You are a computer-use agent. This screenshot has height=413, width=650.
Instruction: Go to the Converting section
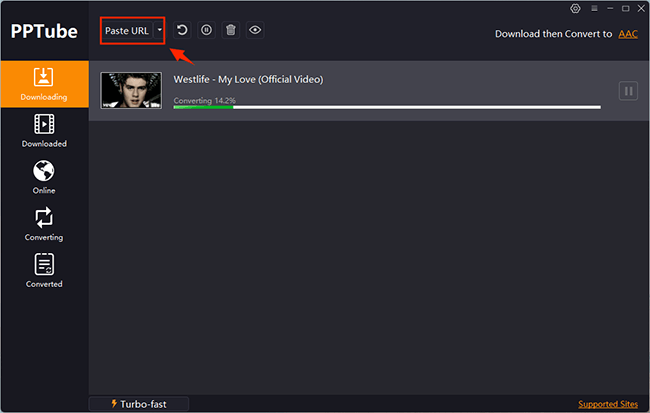click(x=44, y=224)
